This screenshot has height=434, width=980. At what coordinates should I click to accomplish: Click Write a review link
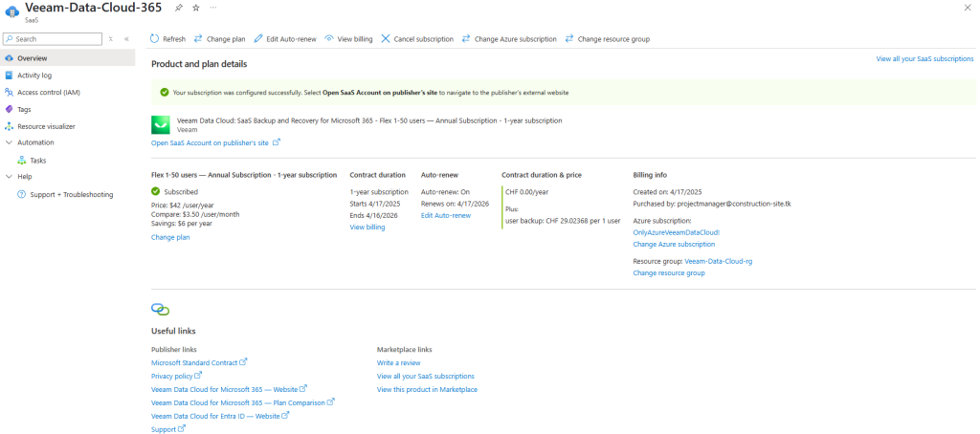(x=399, y=363)
